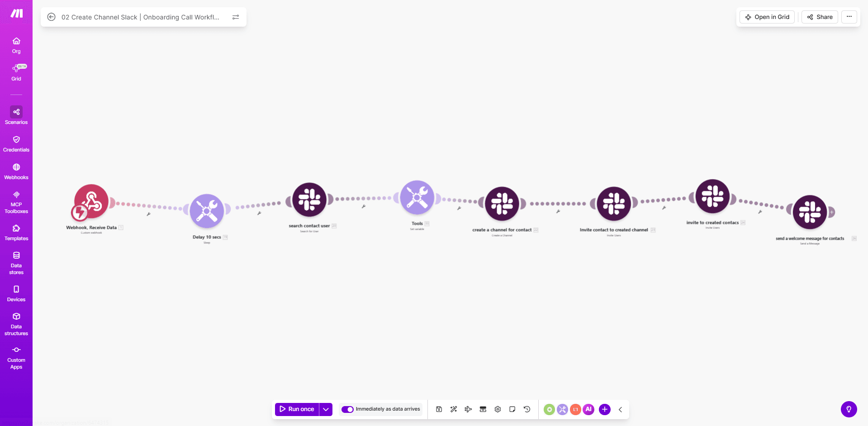Toggle the Immediately as data arrives schedule
The width and height of the screenshot is (868, 426).
click(347, 409)
